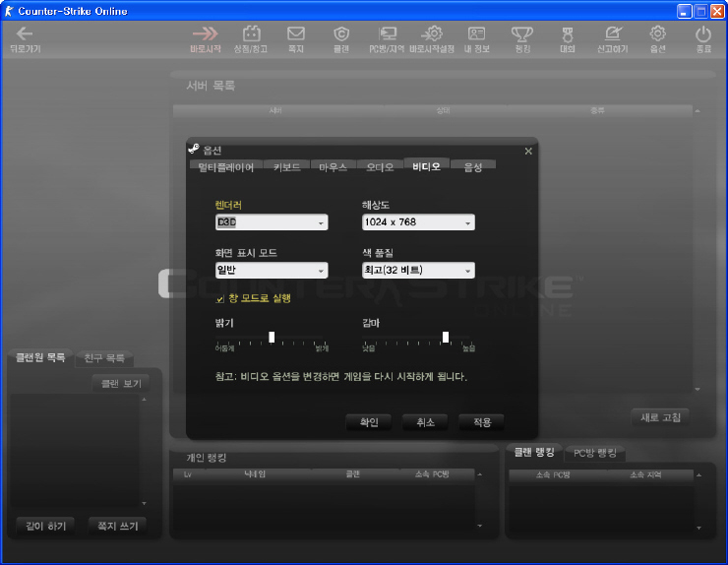Screen dimensions: 728x565
Task: Click the 감마 gamma slider handle
Action: 446,337
